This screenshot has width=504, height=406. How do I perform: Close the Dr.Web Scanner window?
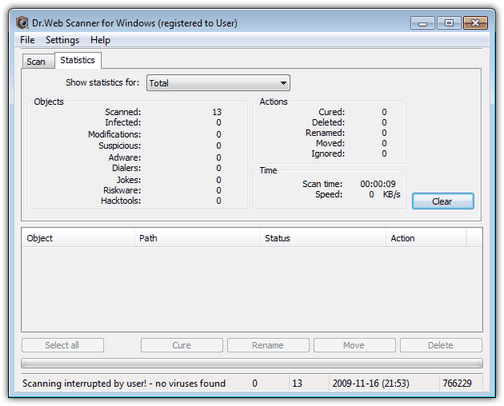(475, 23)
